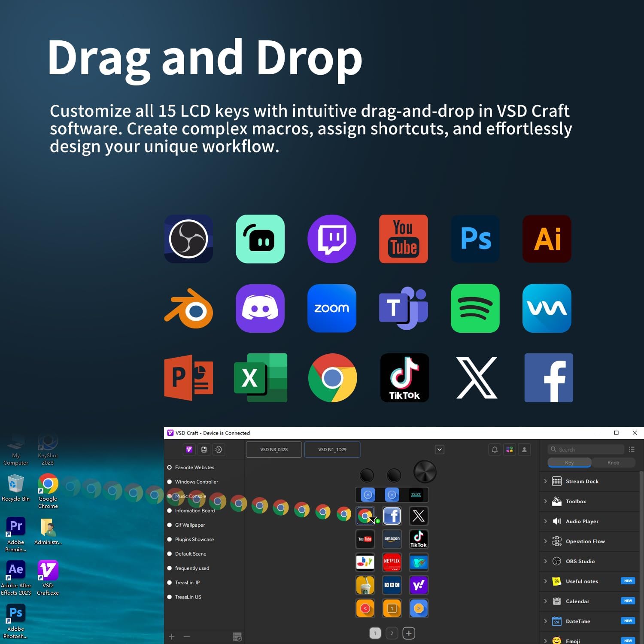
Task: Expand the Audio Player category
Action: tap(546, 521)
